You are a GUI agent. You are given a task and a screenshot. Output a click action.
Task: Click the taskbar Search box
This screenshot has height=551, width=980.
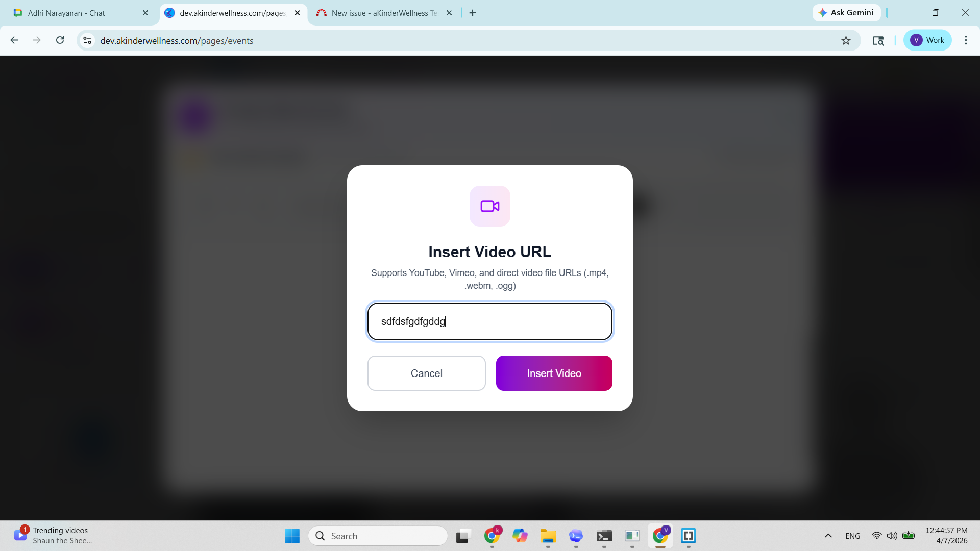click(x=378, y=536)
